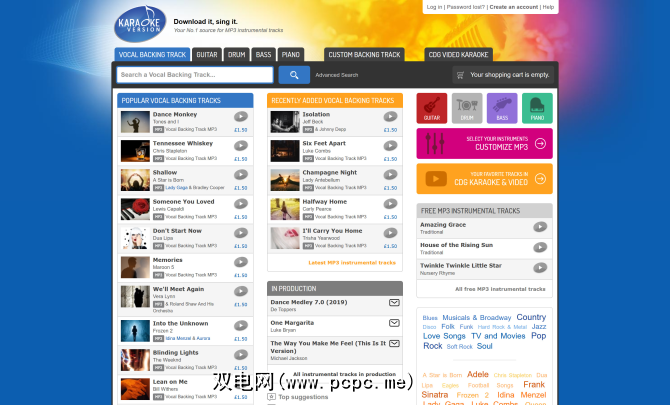Click the Adele artist tag
670x405 pixels.
tap(478, 374)
